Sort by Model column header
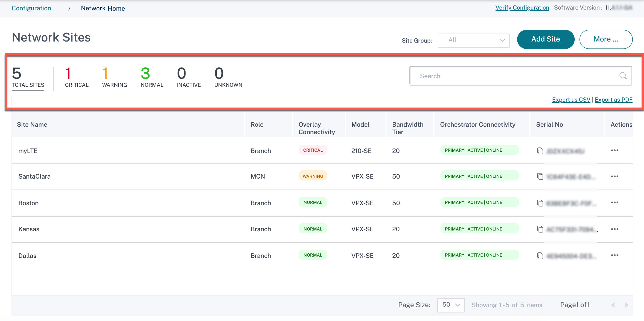Screen dimensions: 644x321 (x=360, y=125)
